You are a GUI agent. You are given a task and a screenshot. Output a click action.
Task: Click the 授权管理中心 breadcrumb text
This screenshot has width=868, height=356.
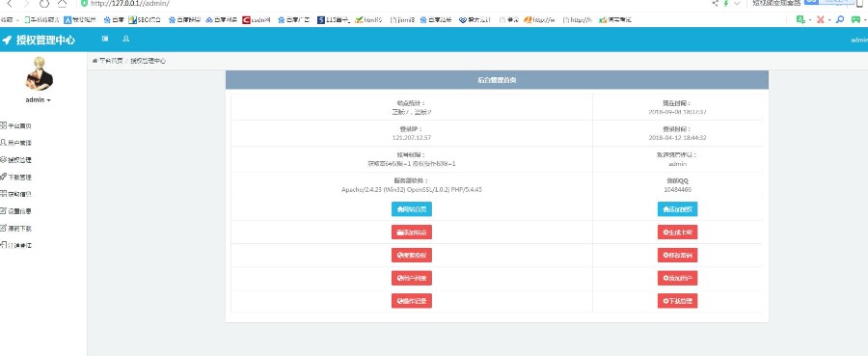pos(148,61)
